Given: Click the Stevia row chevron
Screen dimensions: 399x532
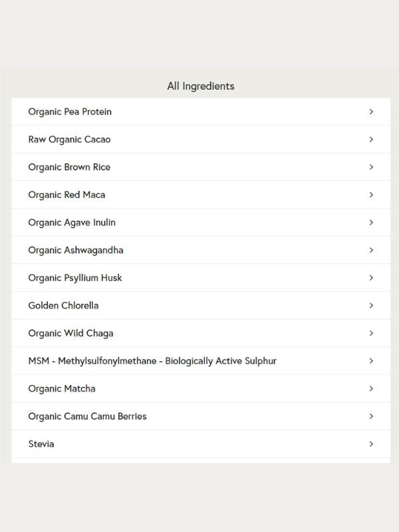Looking at the screenshot, I should tap(371, 444).
